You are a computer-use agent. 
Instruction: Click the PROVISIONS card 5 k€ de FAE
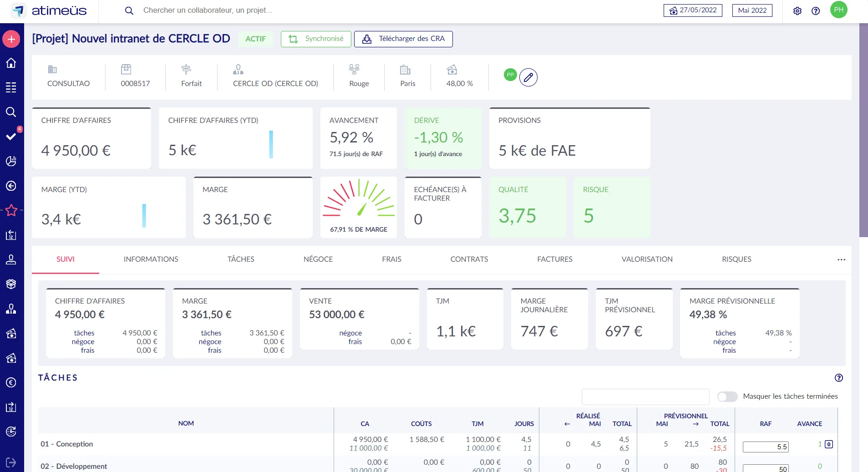pos(570,138)
